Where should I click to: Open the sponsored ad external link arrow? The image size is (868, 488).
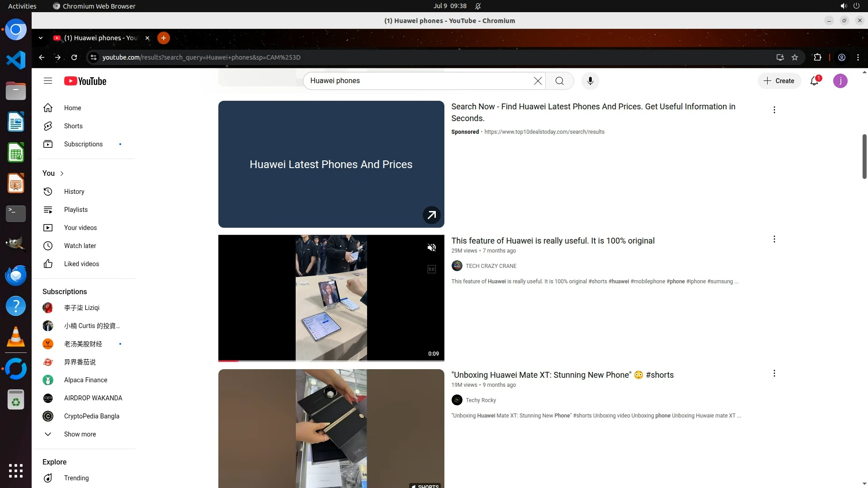tap(431, 215)
